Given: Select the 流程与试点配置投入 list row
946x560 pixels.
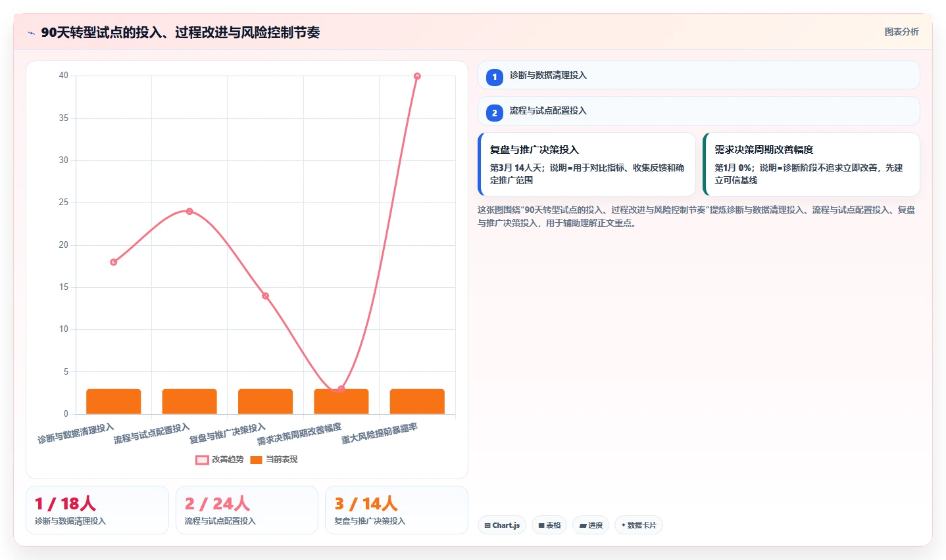Looking at the screenshot, I should point(699,110).
